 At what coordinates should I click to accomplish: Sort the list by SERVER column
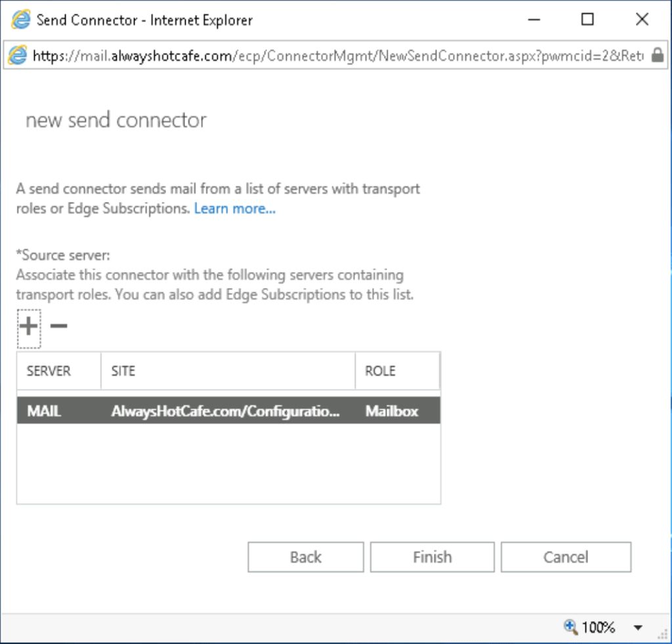point(59,371)
